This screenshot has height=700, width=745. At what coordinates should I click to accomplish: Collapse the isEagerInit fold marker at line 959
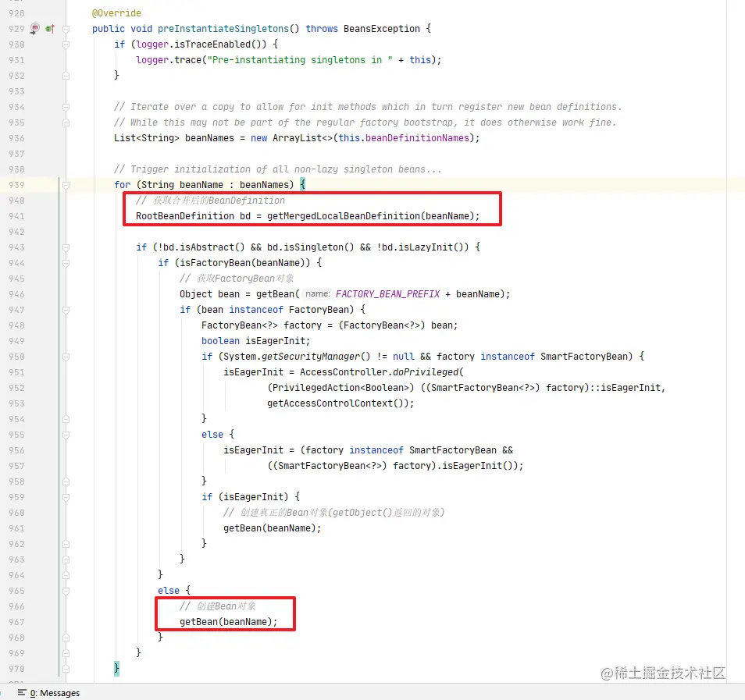66,497
